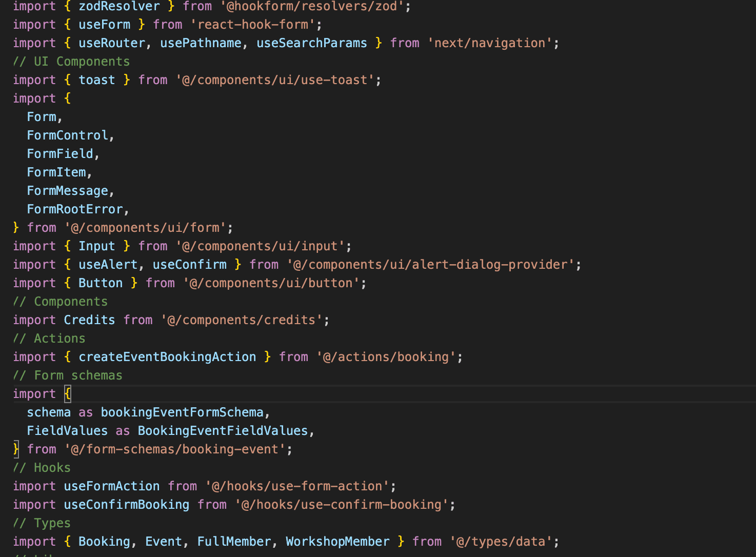Click the FormControl line in import list
Screen dimensions: 756x557
(x=68, y=135)
